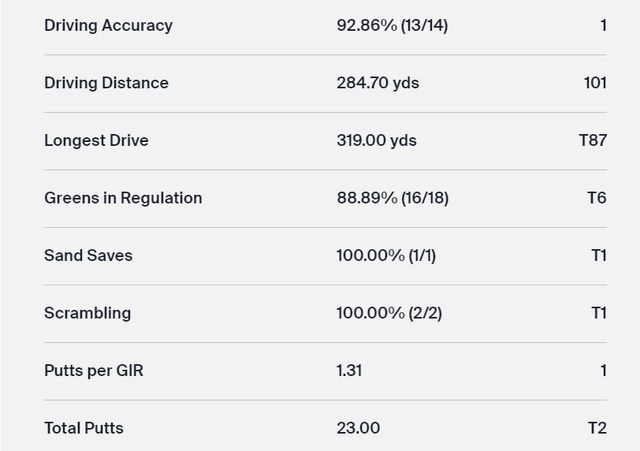Click the Driving Distance row label
Viewport: 640px width, 451px height.
point(106,83)
